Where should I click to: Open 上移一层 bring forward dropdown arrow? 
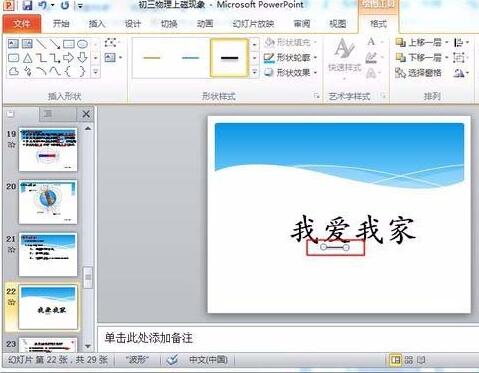tap(447, 42)
